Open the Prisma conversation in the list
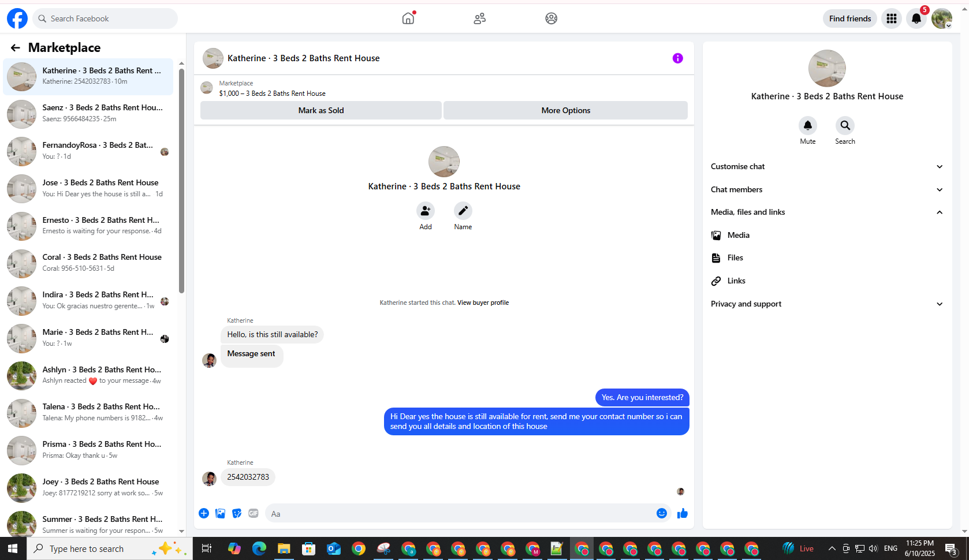The width and height of the screenshot is (969, 560). click(88, 450)
